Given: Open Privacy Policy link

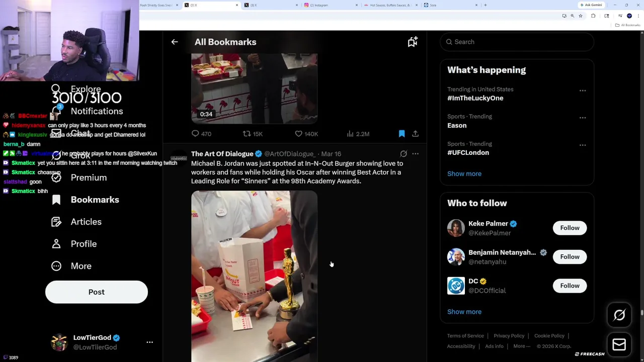Looking at the screenshot, I should click(x=509, y=336).
